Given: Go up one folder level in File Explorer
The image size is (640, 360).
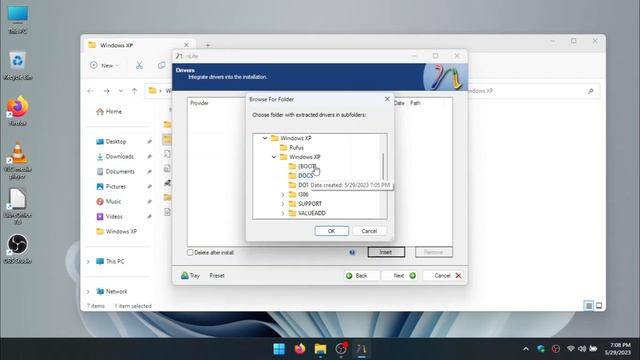Looking at the screenshot, I should coord(135,91).
